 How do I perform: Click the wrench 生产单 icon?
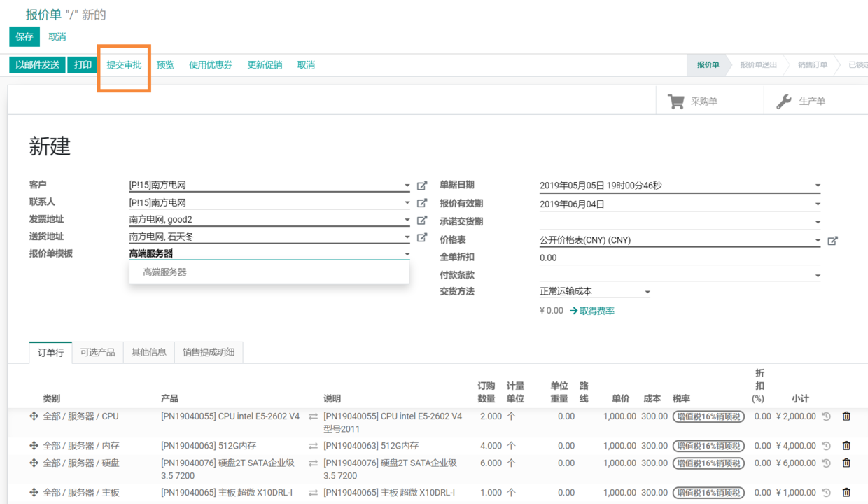pyautogui.click(x=784, y=101)
